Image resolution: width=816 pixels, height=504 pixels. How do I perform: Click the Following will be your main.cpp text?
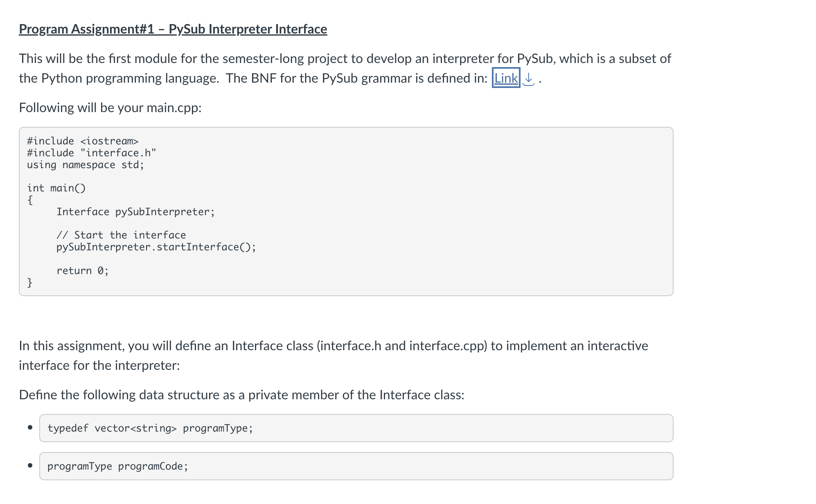[110, 108]
